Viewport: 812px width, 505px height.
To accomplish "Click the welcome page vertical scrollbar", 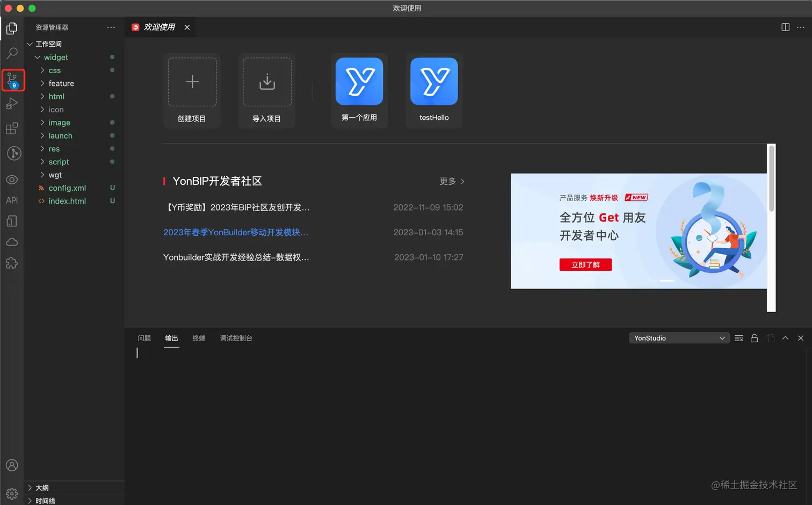I will [x=771, y=228].
